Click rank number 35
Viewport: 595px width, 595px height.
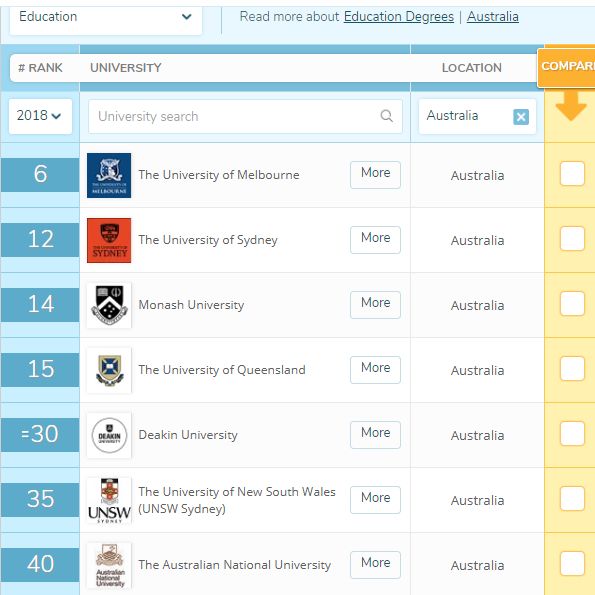pyautogui.click(x=40, y=499)
